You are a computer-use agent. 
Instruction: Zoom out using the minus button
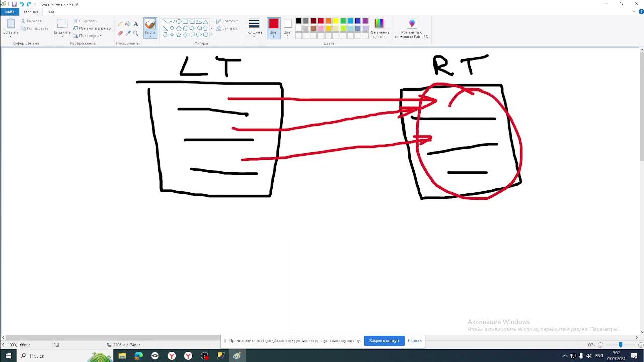point(600,345)
